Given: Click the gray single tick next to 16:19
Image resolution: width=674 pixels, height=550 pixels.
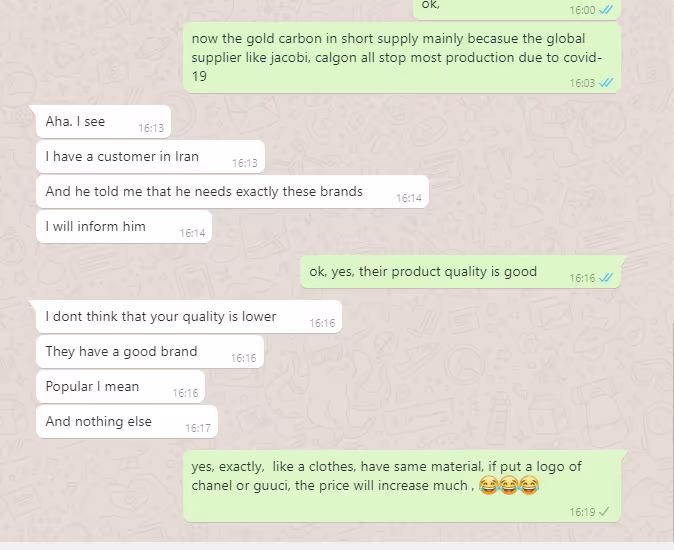Looking at the screenshot, I should point(604,512).
